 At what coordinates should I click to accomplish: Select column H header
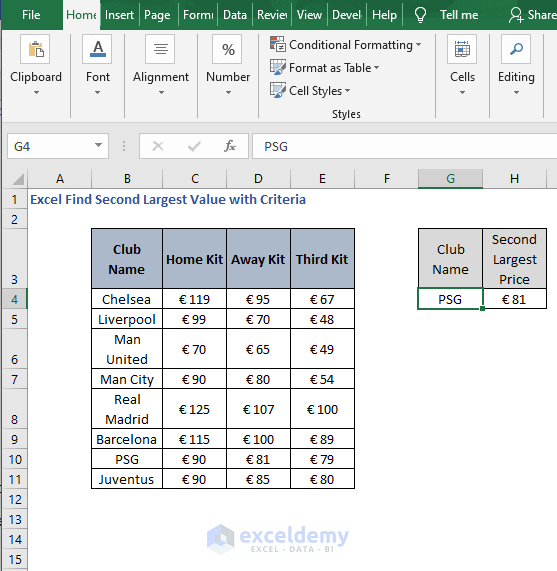click(514, 178)
